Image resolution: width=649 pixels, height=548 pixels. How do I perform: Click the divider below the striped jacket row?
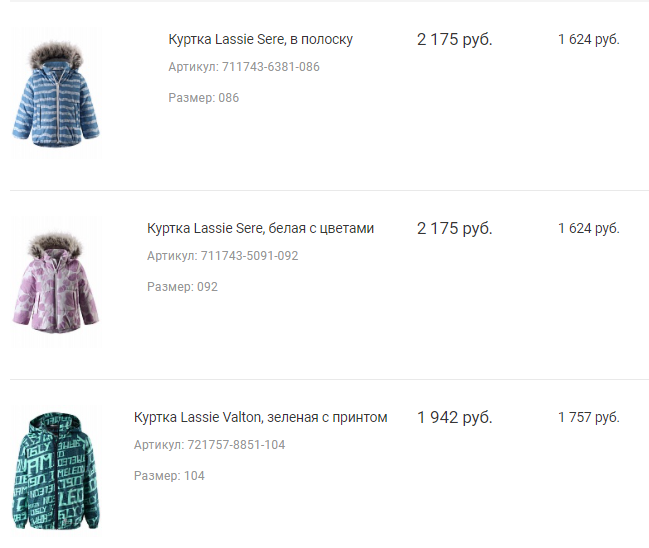coord(329,190)
